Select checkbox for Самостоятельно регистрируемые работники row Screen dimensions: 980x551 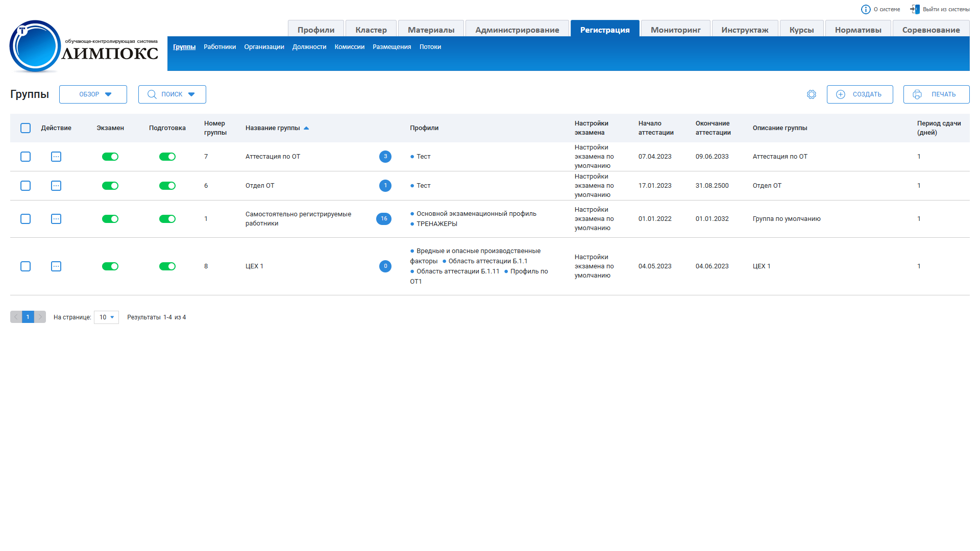(26, 219)
